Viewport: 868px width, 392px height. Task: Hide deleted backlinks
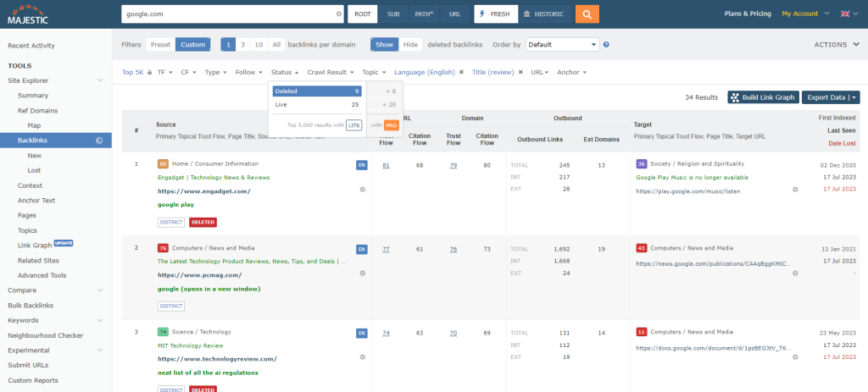[x=410, y=45]
